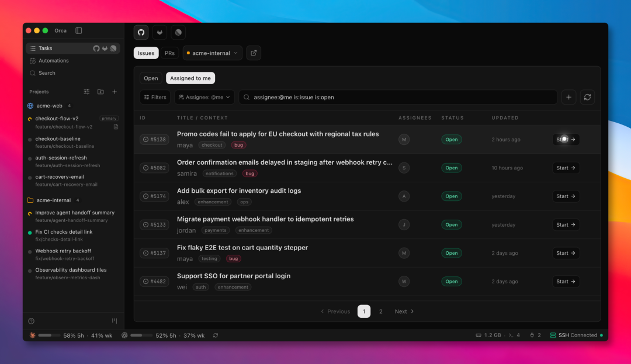Refresh the issues list
The image size is (631, 364).
(587, 98)
